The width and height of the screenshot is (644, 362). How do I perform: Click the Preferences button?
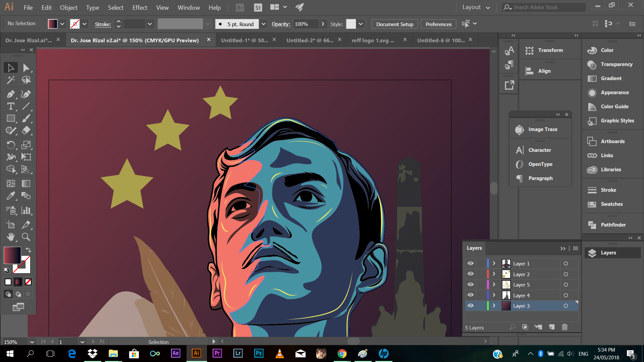[x=438, y=24]
